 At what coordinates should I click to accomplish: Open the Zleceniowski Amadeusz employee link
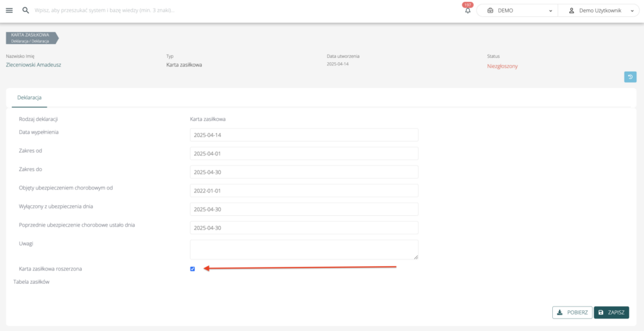pyautogui.click(x=33, y=65)
